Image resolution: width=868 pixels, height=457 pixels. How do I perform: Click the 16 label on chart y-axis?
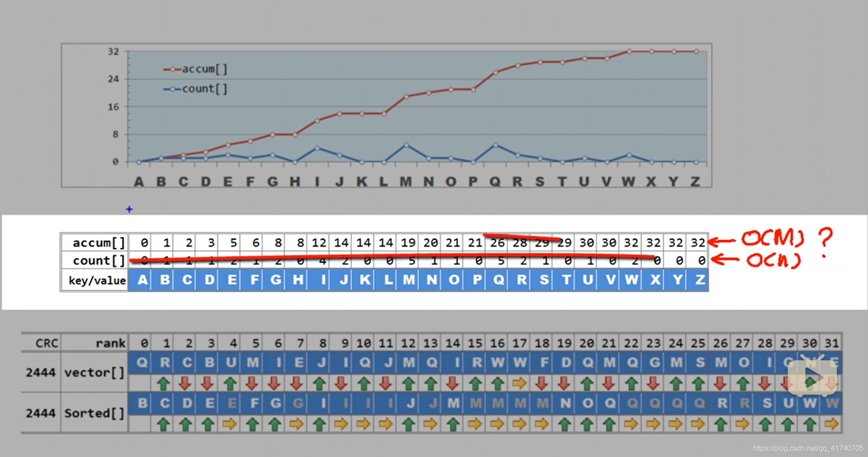113,107
